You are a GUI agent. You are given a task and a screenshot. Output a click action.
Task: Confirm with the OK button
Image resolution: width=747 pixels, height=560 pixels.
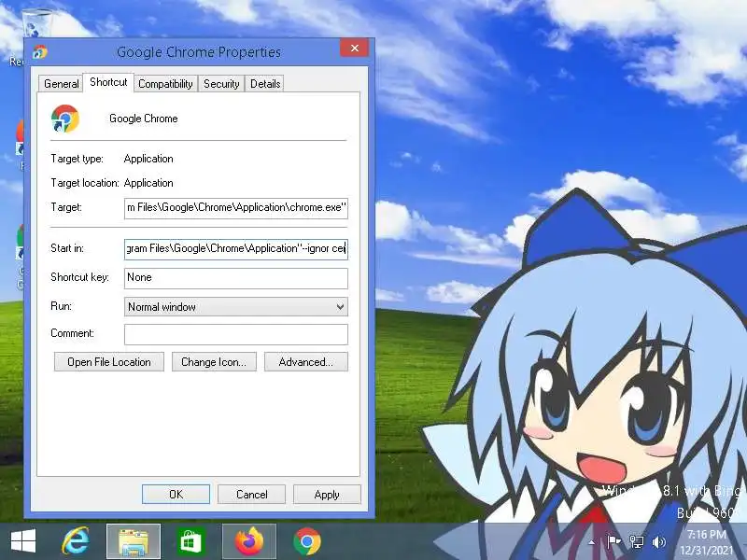(176, 495)
